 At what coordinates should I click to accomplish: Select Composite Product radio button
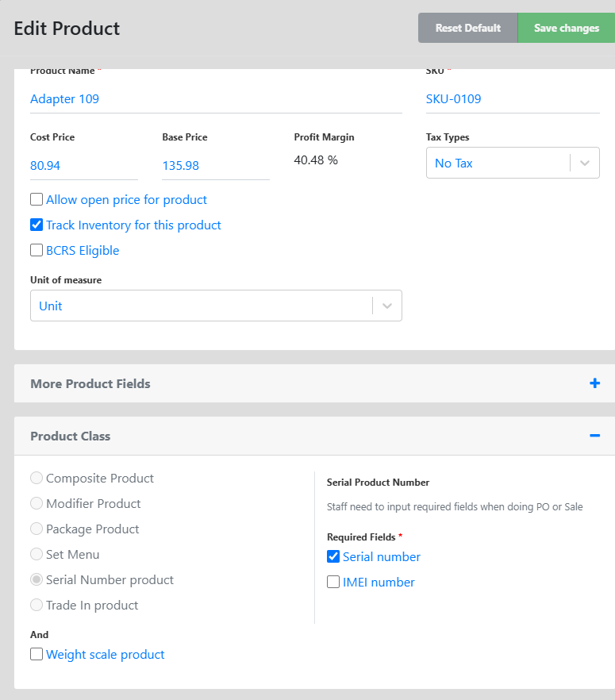(37, 478)
